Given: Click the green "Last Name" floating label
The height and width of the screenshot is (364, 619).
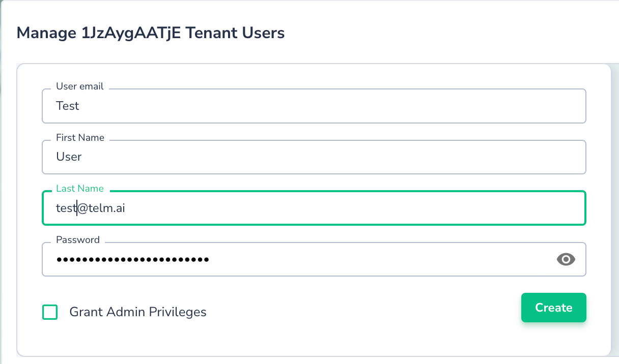Looking at the screenshot, I should click(80, 189).
